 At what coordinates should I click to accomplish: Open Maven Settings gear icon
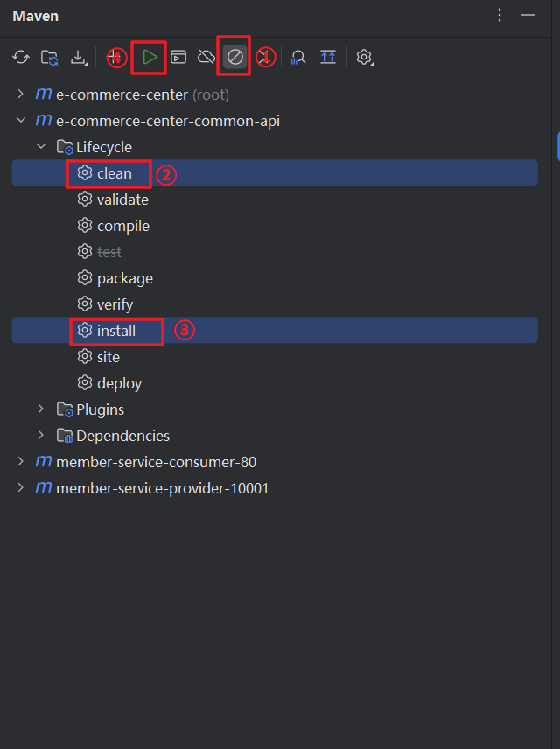point(364,58)
